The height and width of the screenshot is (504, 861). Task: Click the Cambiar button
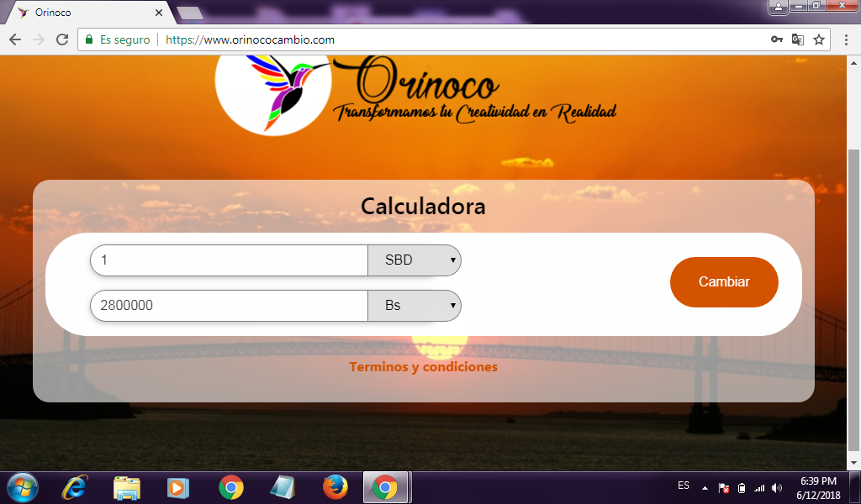coord(724,282)
